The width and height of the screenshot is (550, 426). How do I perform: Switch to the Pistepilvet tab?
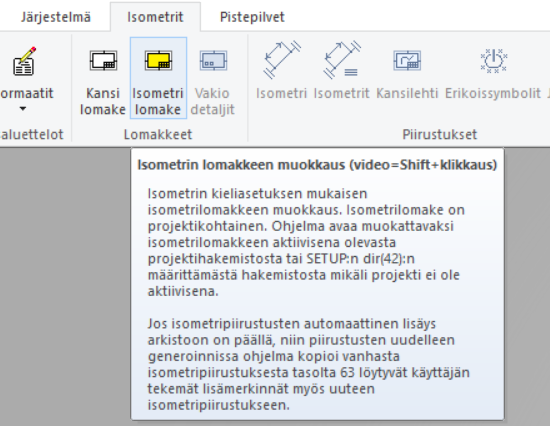point(252,17)
